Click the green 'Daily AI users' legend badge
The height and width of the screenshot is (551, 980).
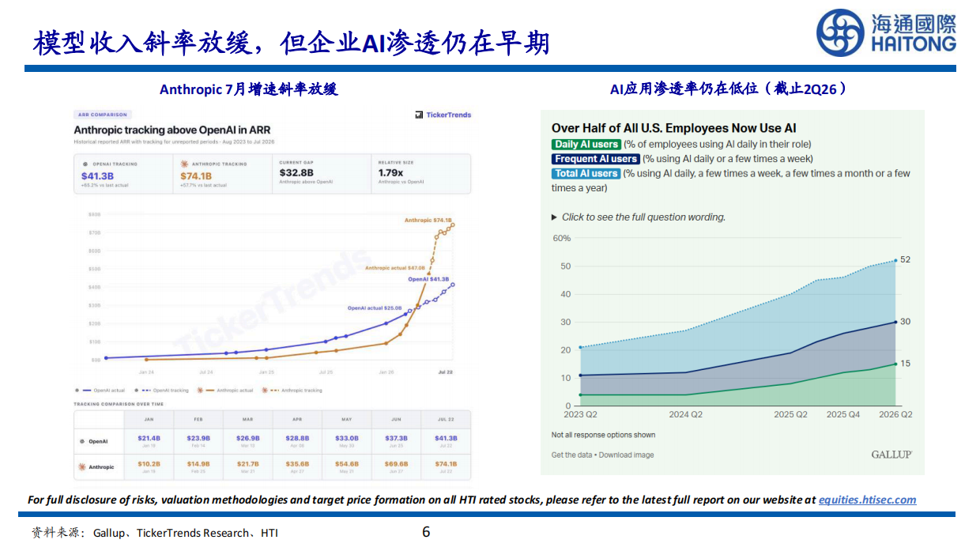coord(586,145)
